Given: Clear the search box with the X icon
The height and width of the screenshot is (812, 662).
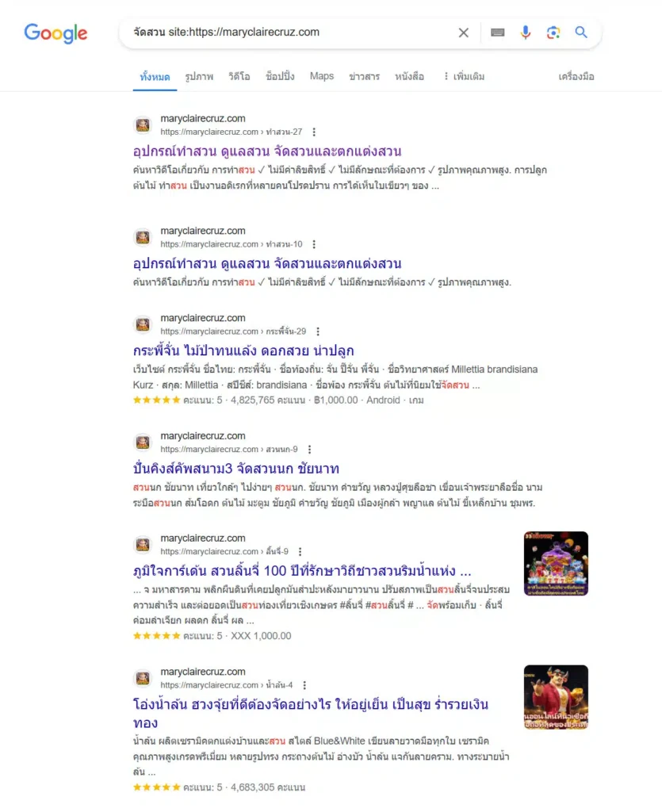Looking at the screenshot, I should (463, 33).
